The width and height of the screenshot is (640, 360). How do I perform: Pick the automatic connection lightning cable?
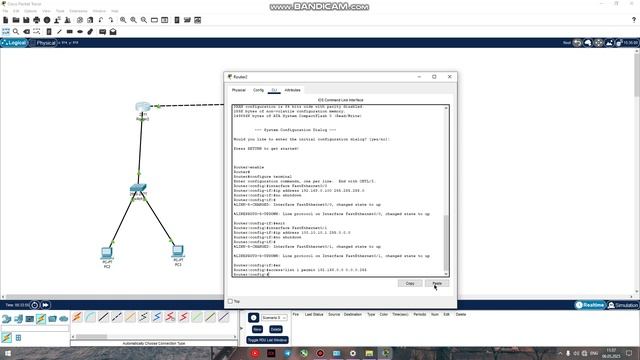click(77, 317)
